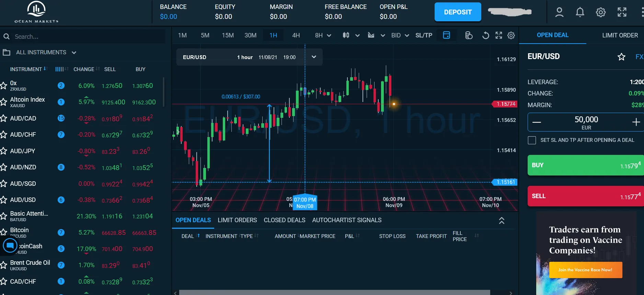Expand chart to fullscreen
644x295 pixels.
[499, 35]
